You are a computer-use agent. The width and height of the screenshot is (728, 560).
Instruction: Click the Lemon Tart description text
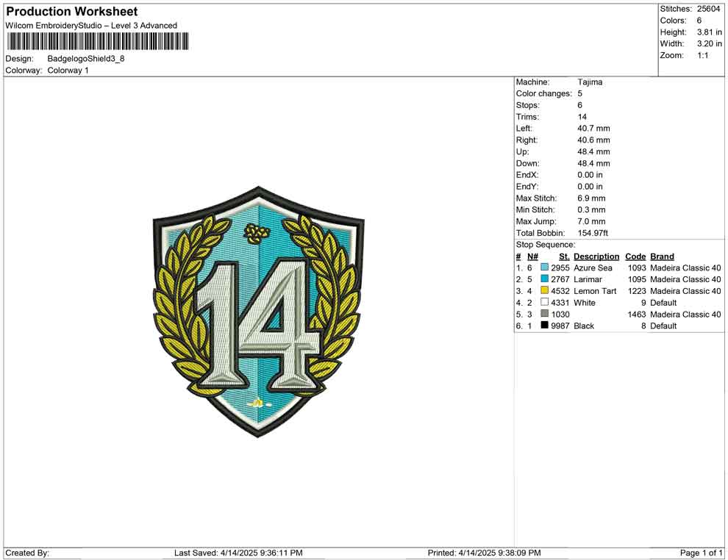point(595,291)
